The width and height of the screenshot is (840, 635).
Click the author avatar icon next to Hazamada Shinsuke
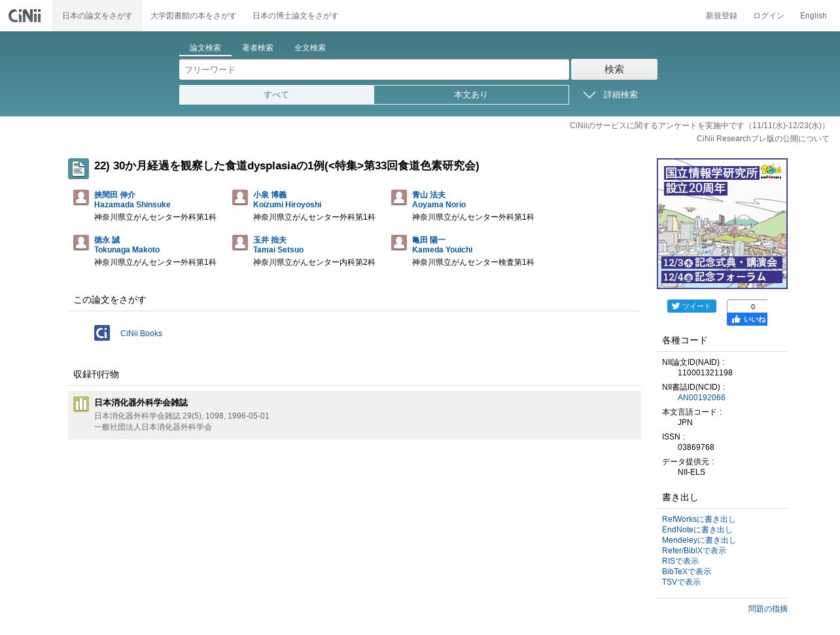pyautogui.click(x=81, y=197)
